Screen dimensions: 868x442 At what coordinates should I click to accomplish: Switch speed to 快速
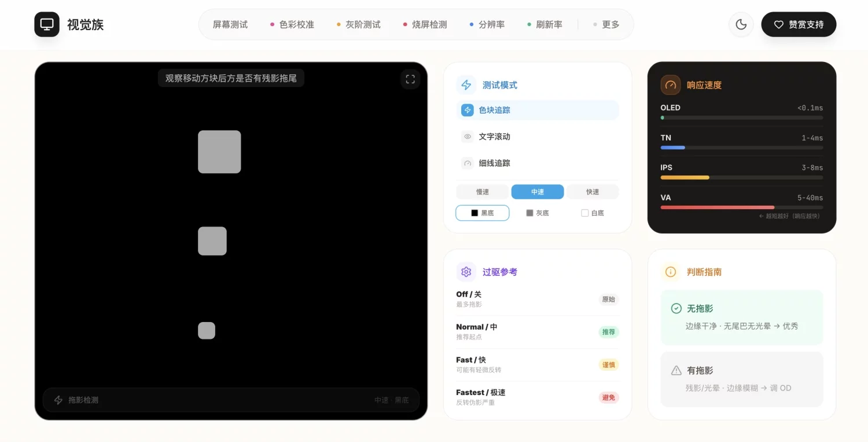pos(592,192)
